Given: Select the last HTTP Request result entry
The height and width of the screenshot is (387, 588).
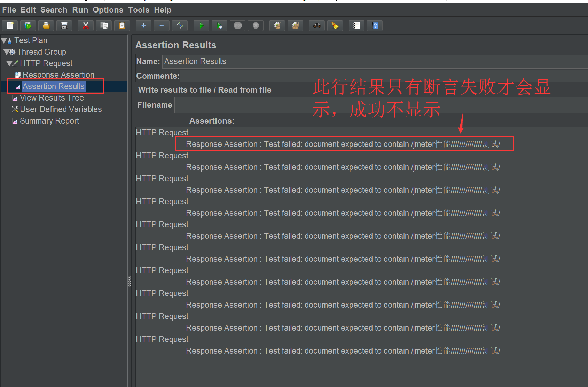Looking at the screenshot, I should coord(162,339).
